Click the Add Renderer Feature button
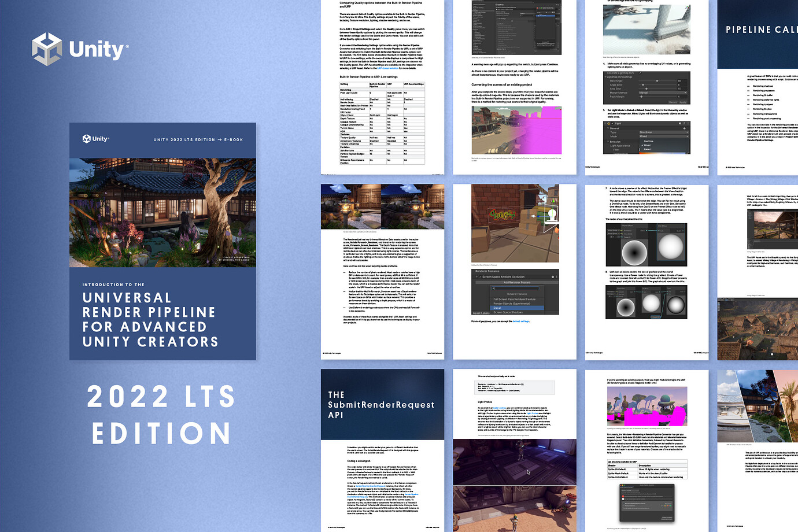Screen dimensions: 798x532 tap(518, 282)
